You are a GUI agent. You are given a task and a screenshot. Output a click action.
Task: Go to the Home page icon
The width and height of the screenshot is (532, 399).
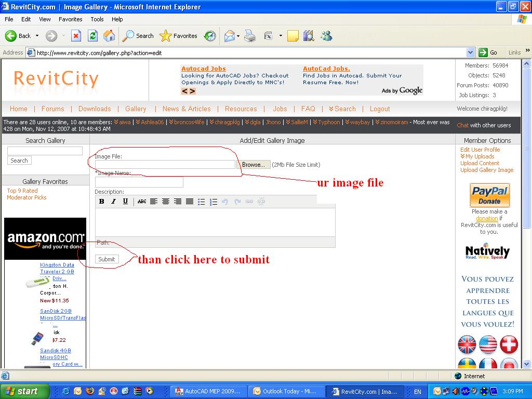109,36
